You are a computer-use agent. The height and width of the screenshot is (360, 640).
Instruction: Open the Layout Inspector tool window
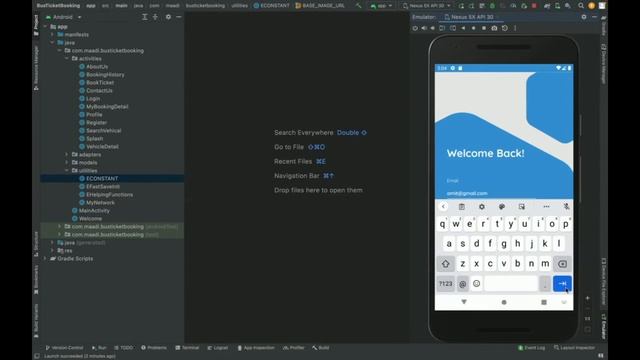point(574,348)
